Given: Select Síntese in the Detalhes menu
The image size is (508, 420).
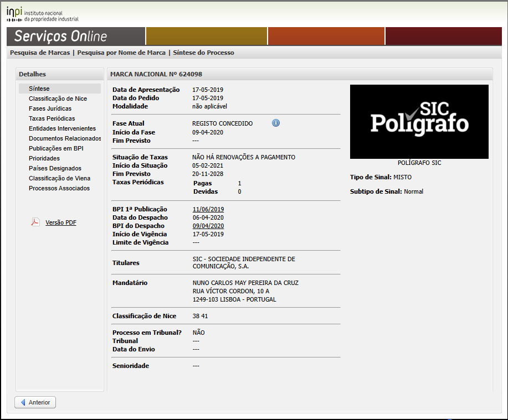Looking at the screenshot, I should 39,89.
